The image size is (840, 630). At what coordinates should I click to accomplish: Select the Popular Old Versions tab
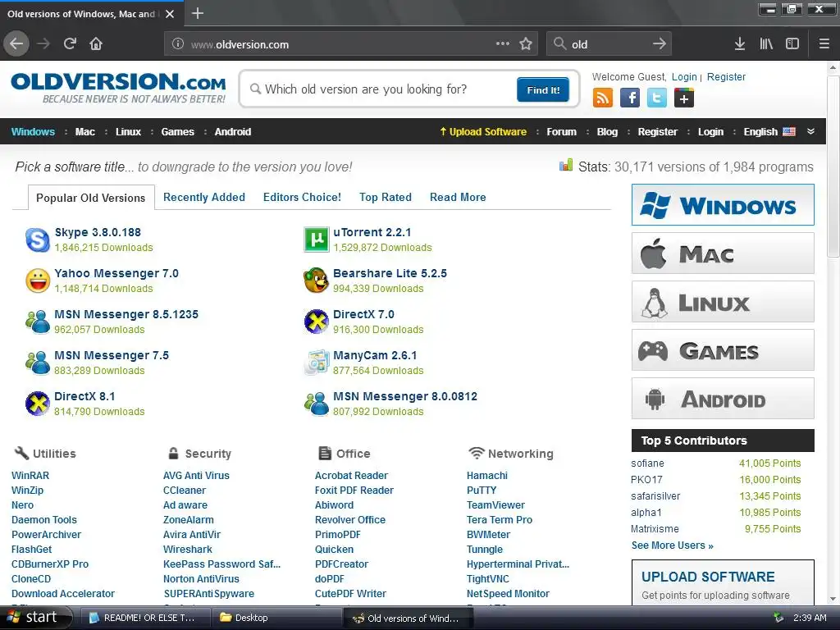coord(90,198)
